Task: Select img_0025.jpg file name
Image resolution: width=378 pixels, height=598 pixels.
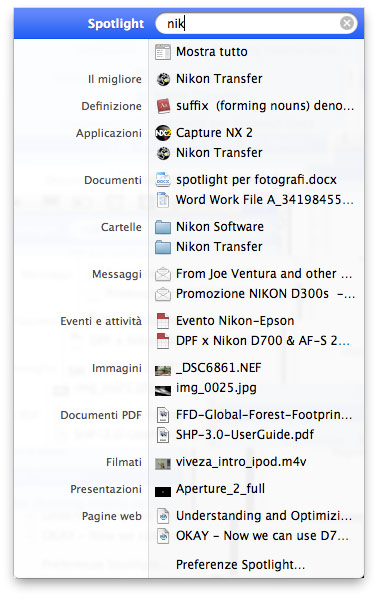Action: pos(216,388)
